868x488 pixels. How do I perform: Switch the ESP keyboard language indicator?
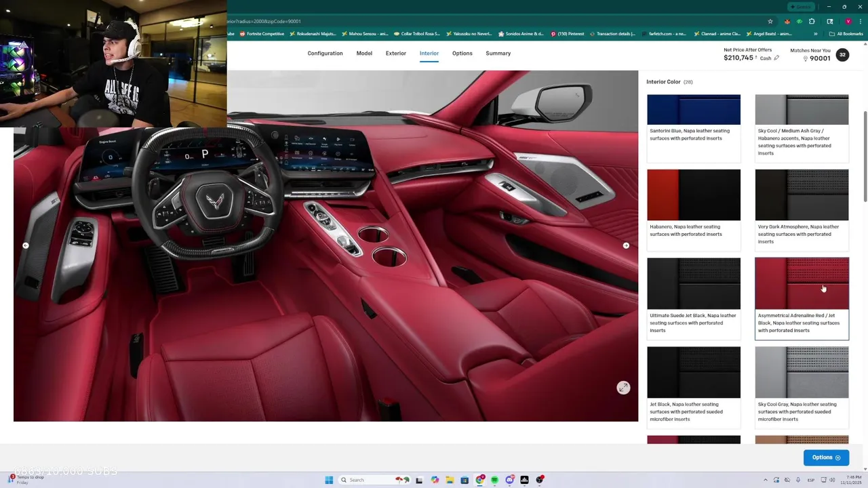click(x=811, y=480)
